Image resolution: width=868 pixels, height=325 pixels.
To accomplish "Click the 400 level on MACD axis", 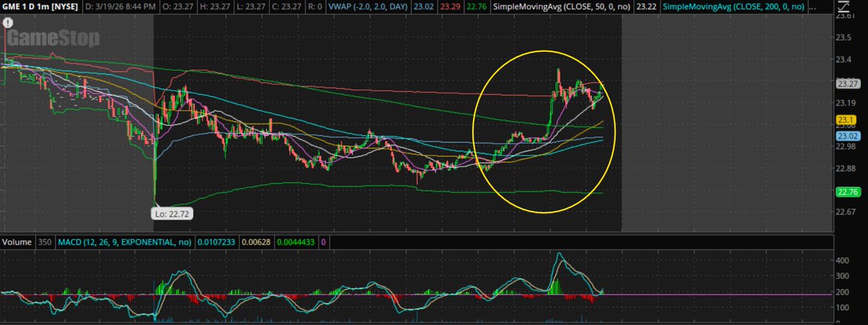I will click(x=843, y=259).
